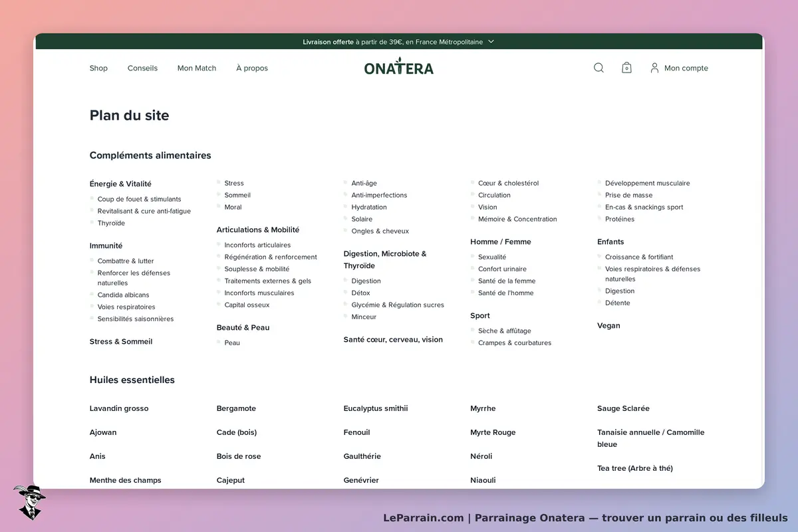Open Santé cœur, cerveau, vision category
The width and height of the screenshot is (798, 532).
click(x=393, y=339)
